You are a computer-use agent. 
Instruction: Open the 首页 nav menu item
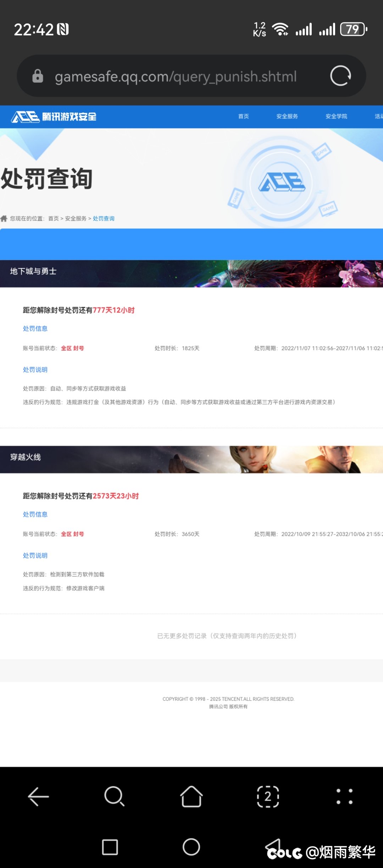click(243, 116)
